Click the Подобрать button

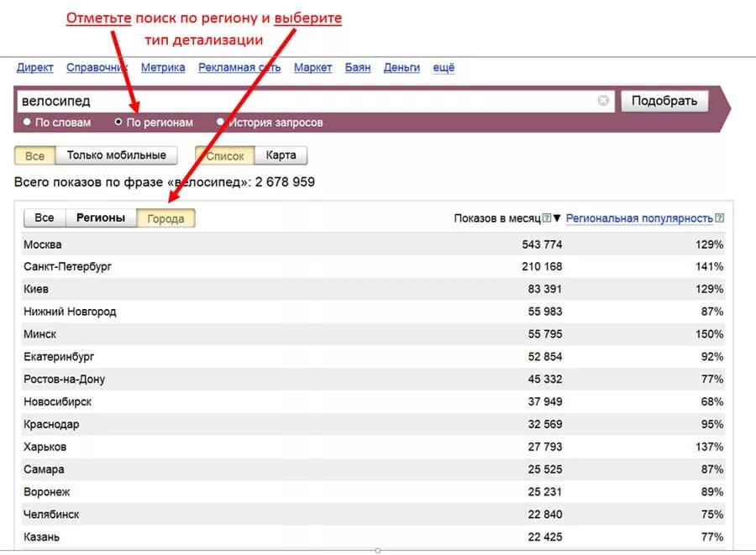[x=664, y=101]
